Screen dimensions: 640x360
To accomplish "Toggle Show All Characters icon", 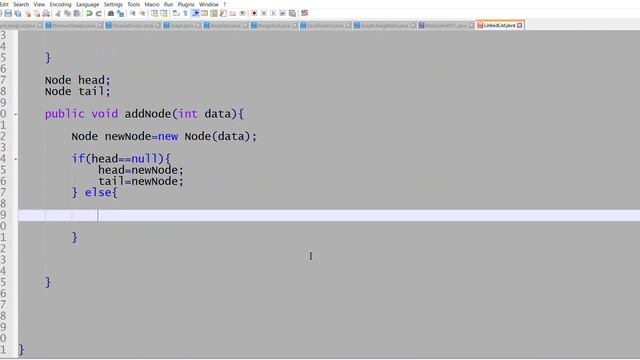I will (x=185, y=13).
